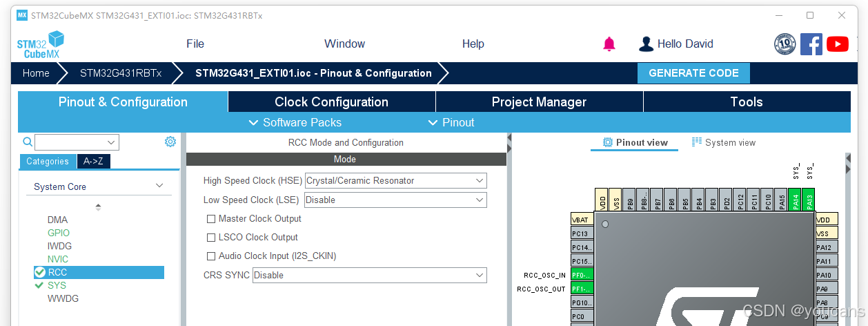The image size is (868, 326).
Task: Switch to Tools tab
Action: [747, 102]
